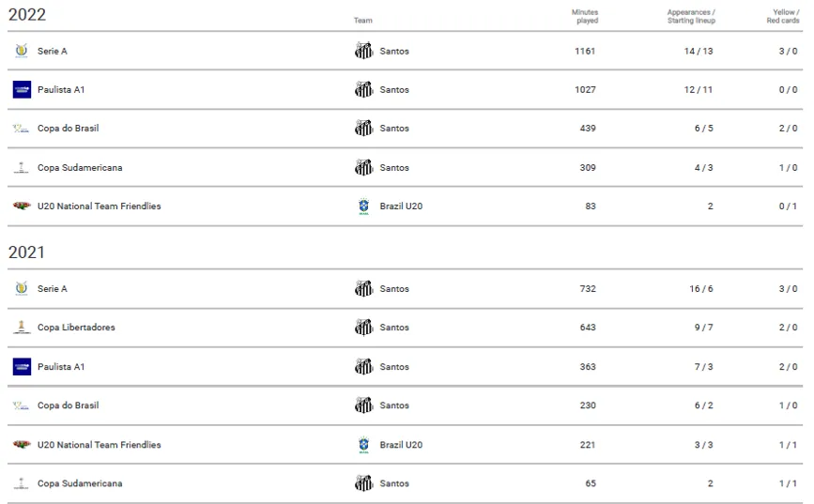This screenshot has height=504, width=814.
Task: Open Brazil U20 team link under 2022
Action: pos(401,206)
